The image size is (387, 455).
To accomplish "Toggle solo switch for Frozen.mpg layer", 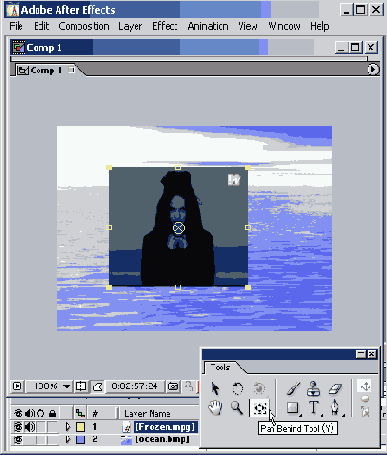I will tap(41, 427).
